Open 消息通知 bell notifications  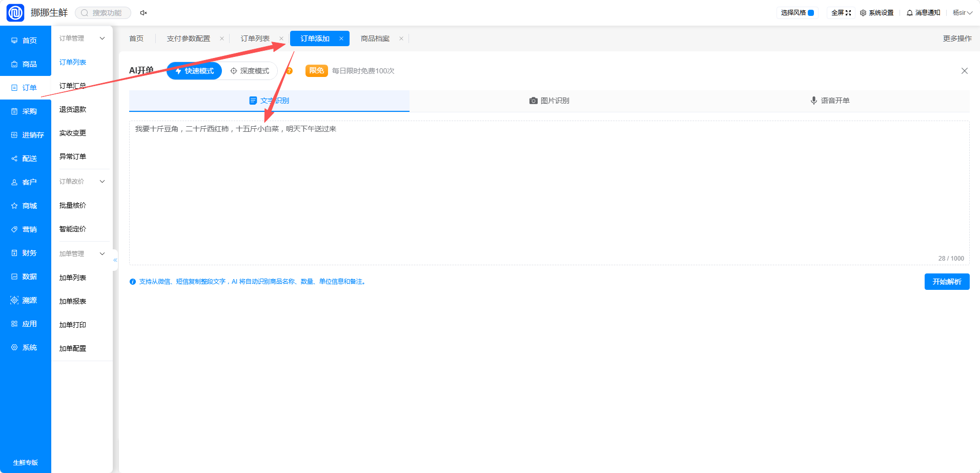click(x=923, y=13)
